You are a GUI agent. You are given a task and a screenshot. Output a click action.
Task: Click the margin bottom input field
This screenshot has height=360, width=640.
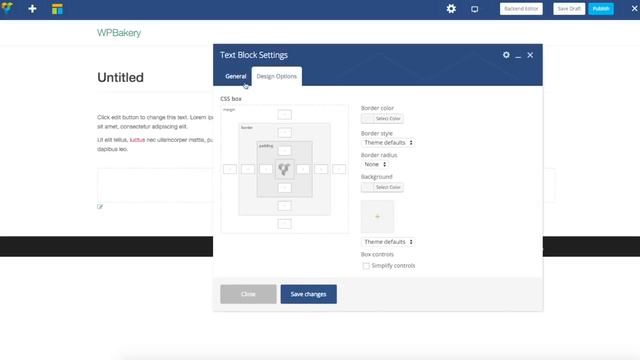pyautogui.click(x=284, y=224)
